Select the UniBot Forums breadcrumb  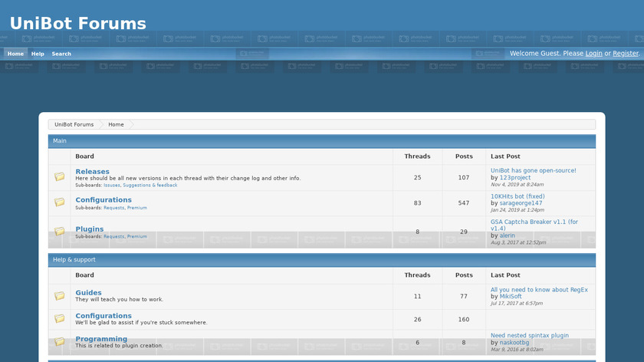tap(74, 124)
